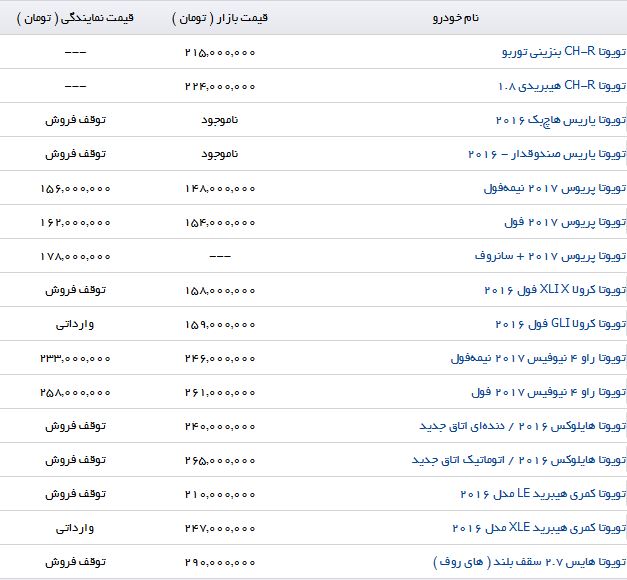Image resolution: width=627 pixels, height=580 pixels.
Task: Select market price 246,000,000 for RAV4 نیمه‌فول
Action: point(220,358)
